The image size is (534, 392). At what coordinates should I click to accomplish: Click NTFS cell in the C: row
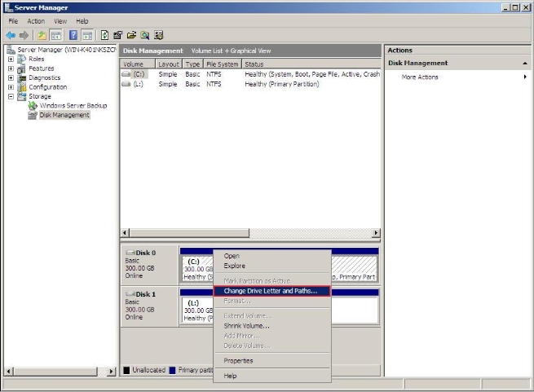tap(214, 74)
